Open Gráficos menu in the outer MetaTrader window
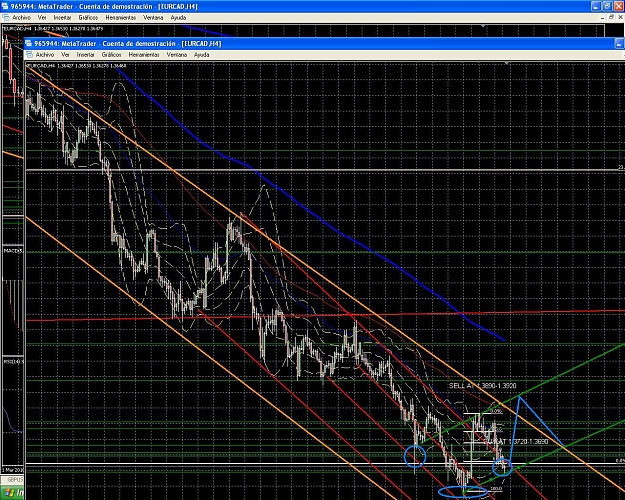 88,18
